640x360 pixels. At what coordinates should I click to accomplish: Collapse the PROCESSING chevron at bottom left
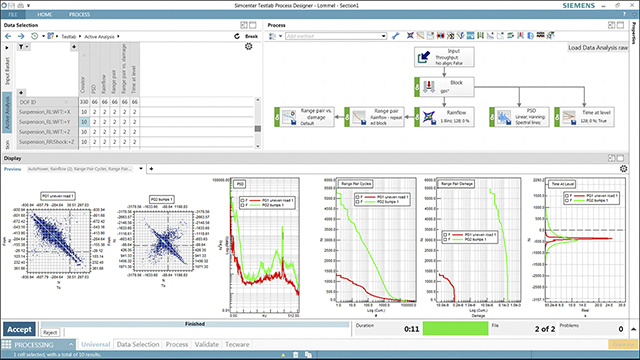coord(71,344)
